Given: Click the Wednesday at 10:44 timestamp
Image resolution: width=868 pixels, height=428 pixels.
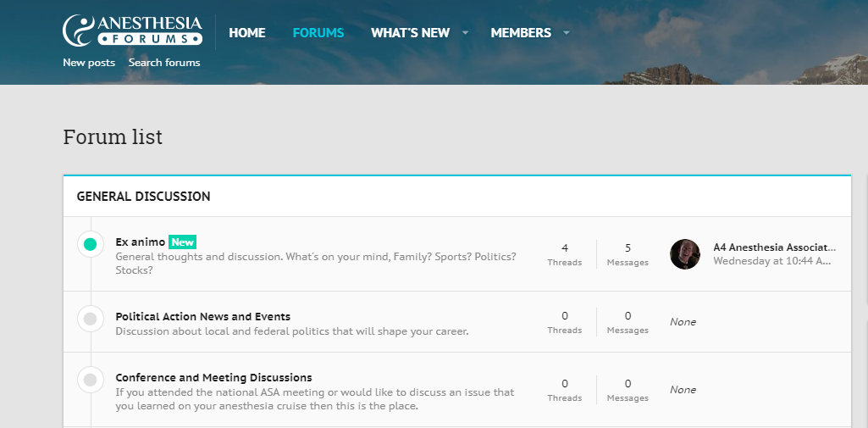Looking at the screenshot, I should click(x=771, y=261).
